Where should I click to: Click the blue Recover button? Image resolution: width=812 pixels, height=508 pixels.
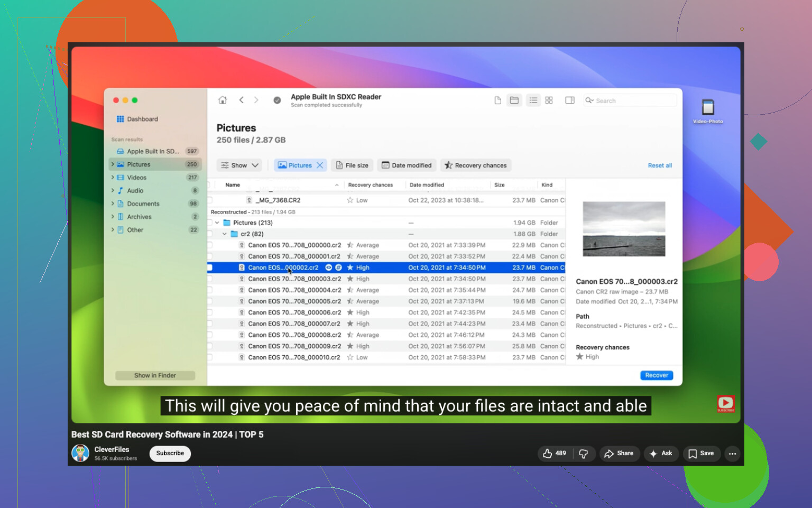(657, 375)
